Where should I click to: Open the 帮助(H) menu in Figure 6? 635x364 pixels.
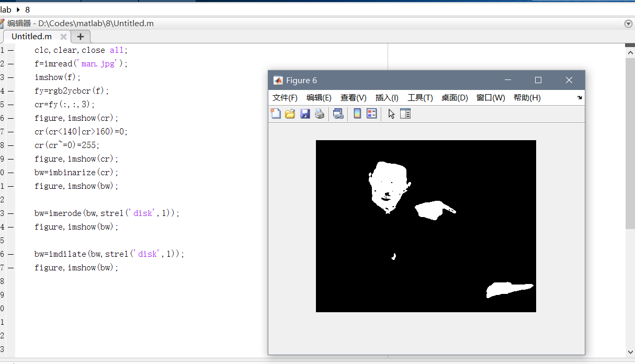pos(527,98)
